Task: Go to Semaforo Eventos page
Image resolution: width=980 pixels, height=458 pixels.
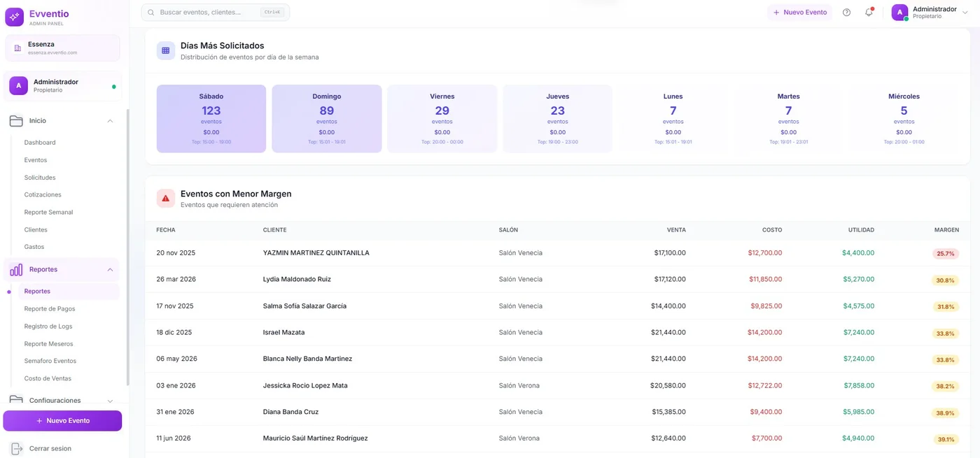Action: tap(50, 361)
